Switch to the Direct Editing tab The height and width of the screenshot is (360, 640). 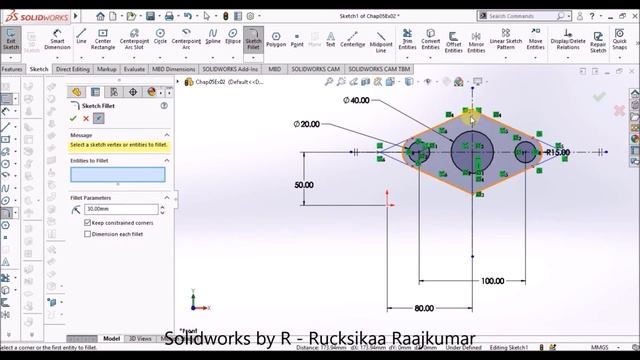coord(73,69)
